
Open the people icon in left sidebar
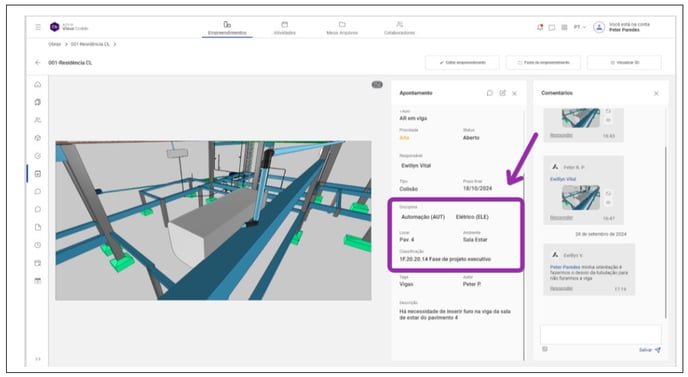point(38,120)
